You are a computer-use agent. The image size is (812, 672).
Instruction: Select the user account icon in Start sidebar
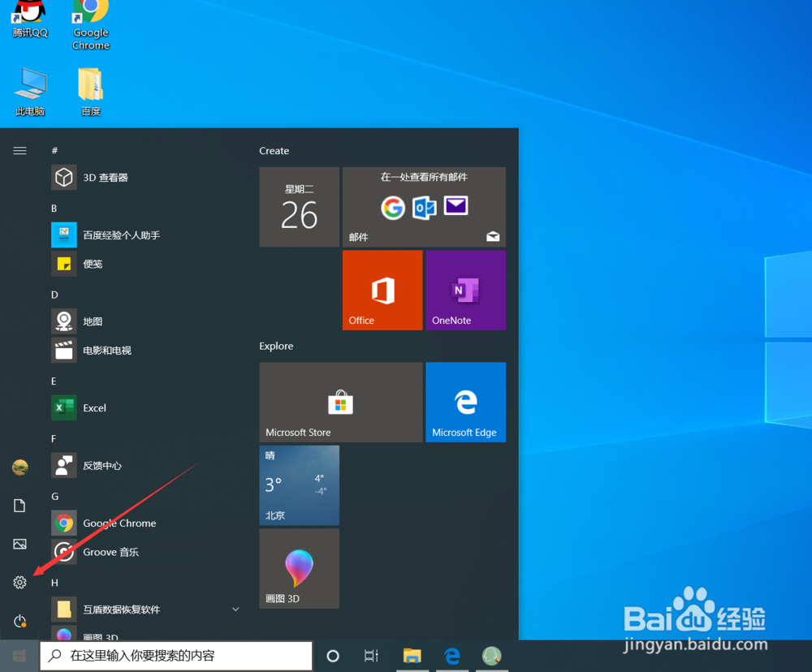tap(19, 467)
